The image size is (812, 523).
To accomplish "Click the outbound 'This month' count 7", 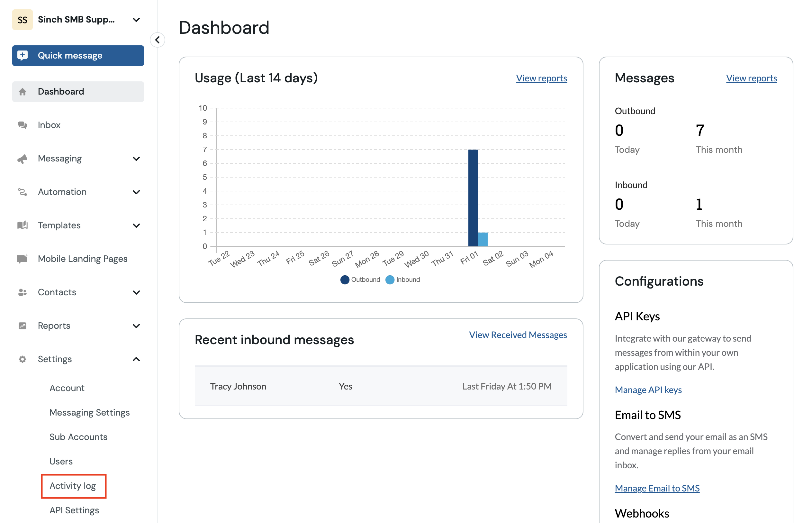I will click(x=700, y=130).
